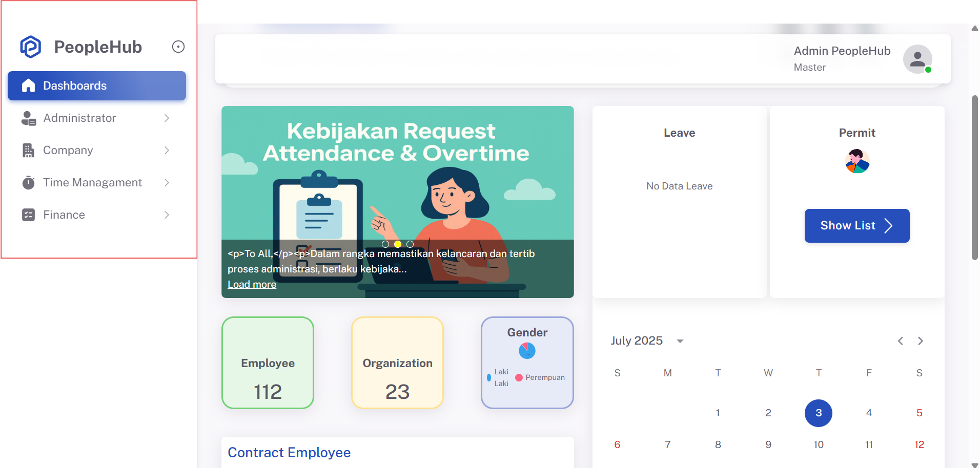Click the organization count 23
The height and width of the screenshot is (468, 980).
(397, 392)
